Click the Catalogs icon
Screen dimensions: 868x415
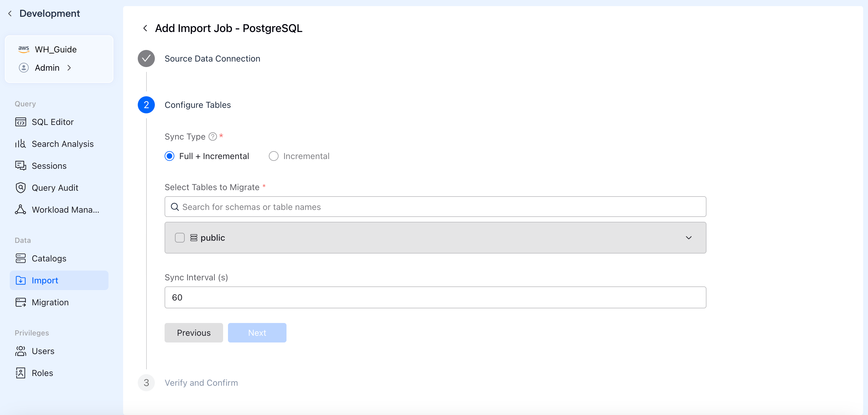(x=20, y=258)
